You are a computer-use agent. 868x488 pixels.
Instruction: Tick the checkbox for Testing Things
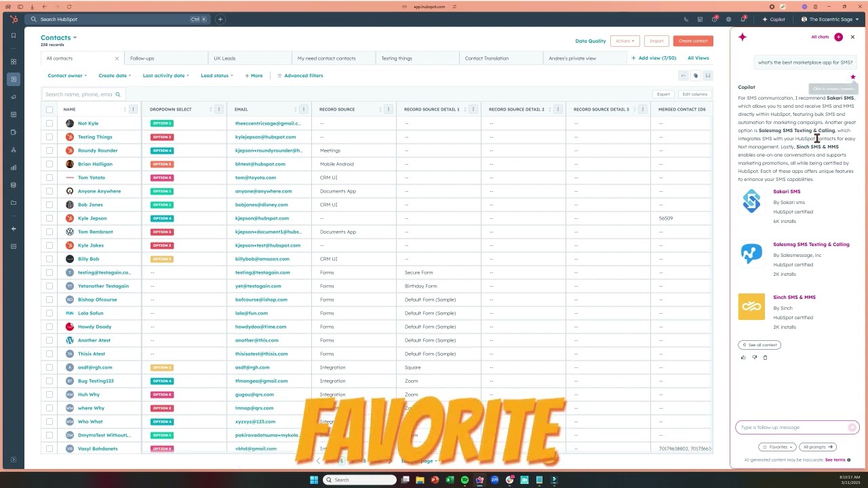point(50,137)
